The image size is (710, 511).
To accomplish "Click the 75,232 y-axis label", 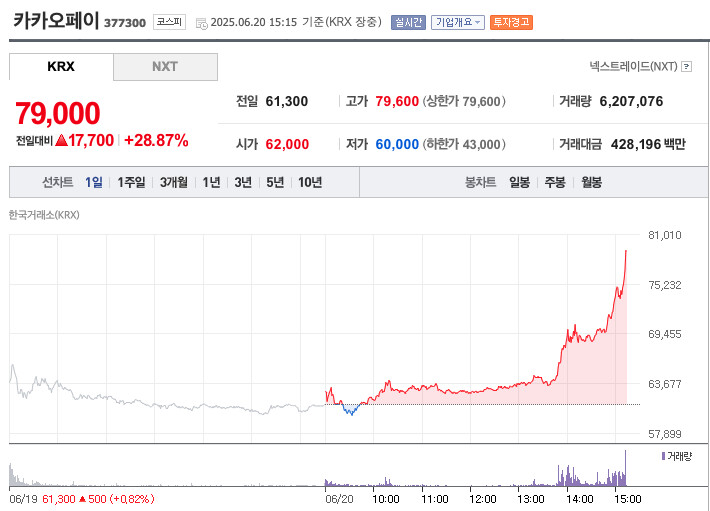I will click(x=664, y=285).
